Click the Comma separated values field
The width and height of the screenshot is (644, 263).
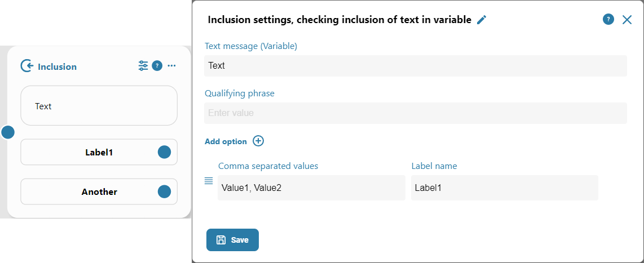tap(311, 188)
